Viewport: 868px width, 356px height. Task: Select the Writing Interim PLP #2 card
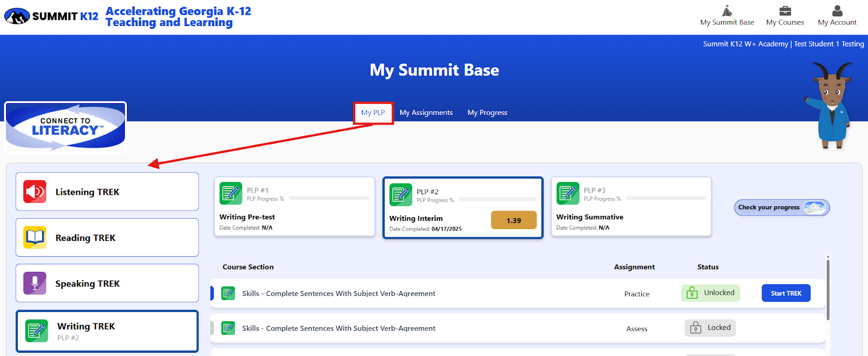(463, 208)
